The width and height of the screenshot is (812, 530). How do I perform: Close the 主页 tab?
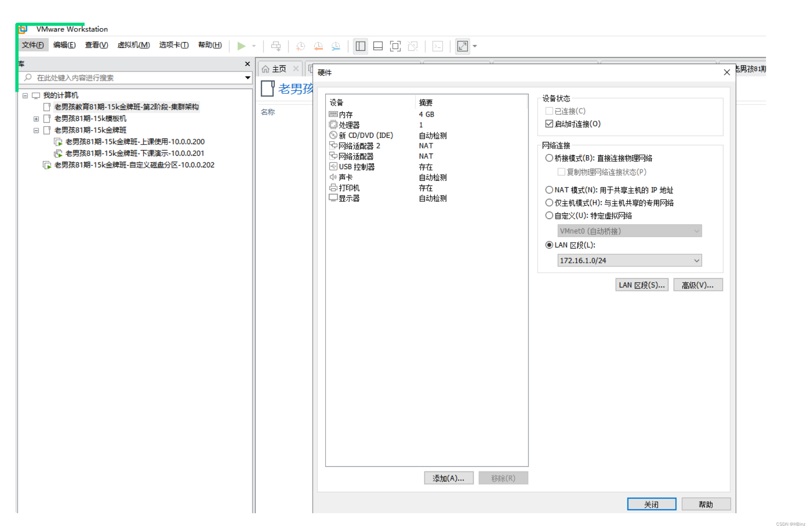(x=296, y=69)
